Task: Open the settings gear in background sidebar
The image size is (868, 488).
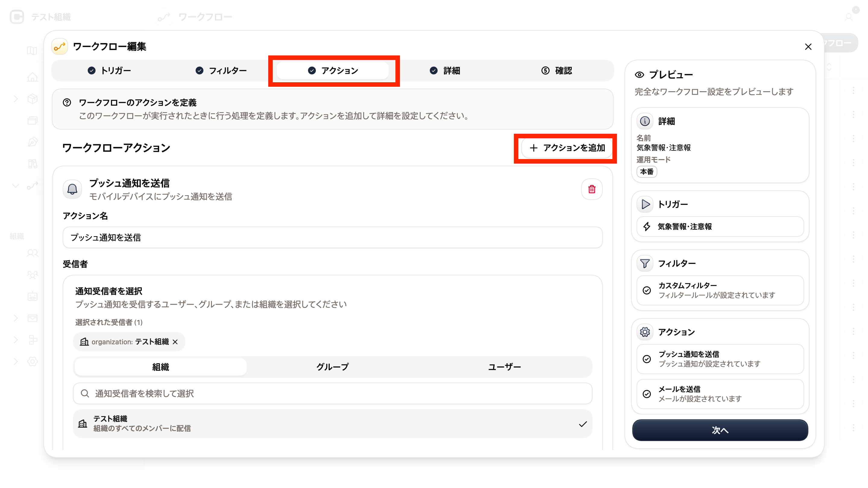Action: [x=32, y=361]
